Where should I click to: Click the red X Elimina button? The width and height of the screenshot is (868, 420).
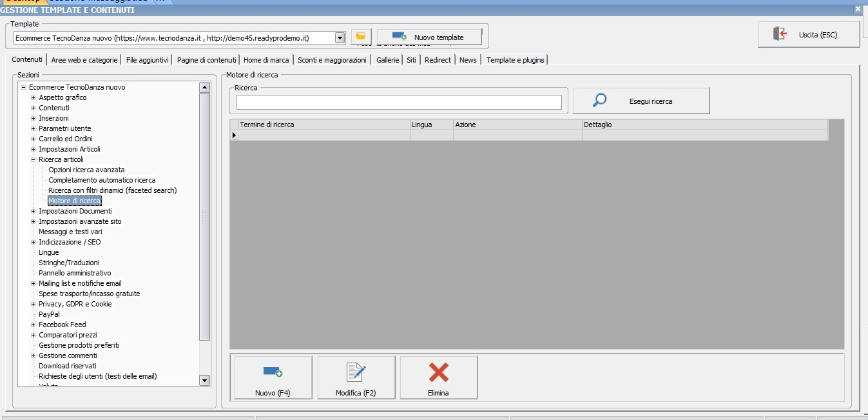tap(439, 377)
